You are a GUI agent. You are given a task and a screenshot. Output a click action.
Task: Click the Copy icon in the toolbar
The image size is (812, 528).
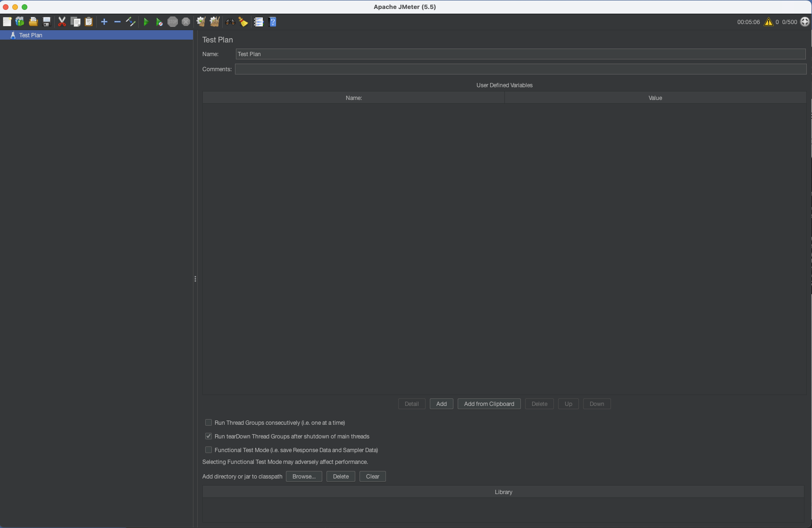[75, 22]
